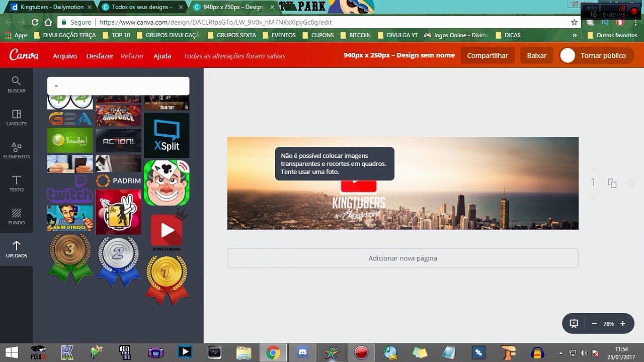Switch to Todos os seus designs tab
This screenshot has width=644, height=362.
click(x=141, y=7)
